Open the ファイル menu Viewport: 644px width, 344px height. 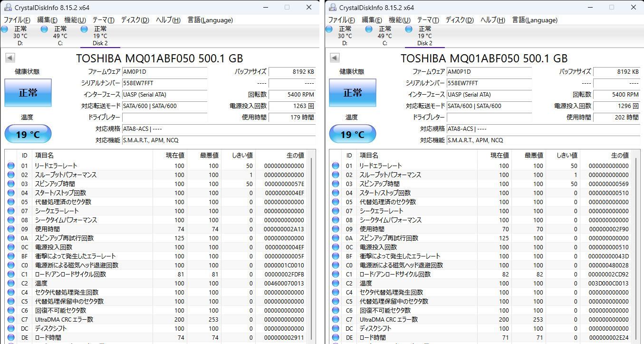[18, 20]
